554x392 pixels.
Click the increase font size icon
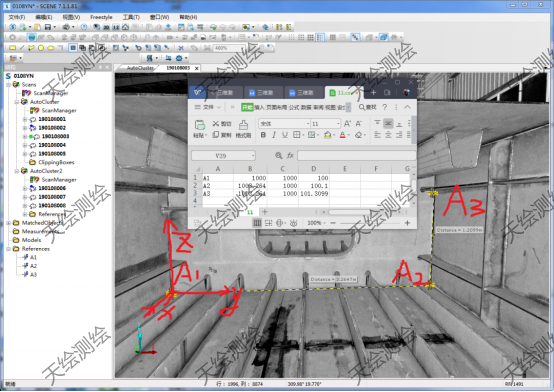(347, 123)
